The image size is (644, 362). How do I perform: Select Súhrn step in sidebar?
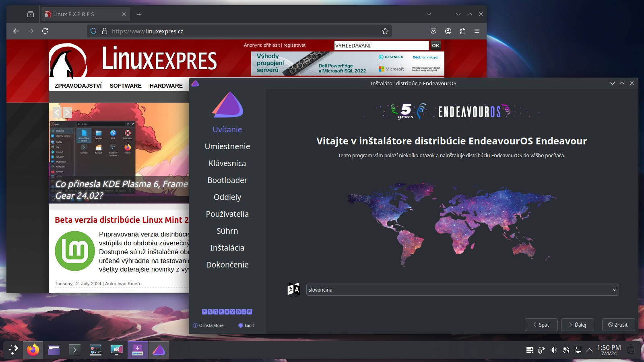tap(227, 231)
